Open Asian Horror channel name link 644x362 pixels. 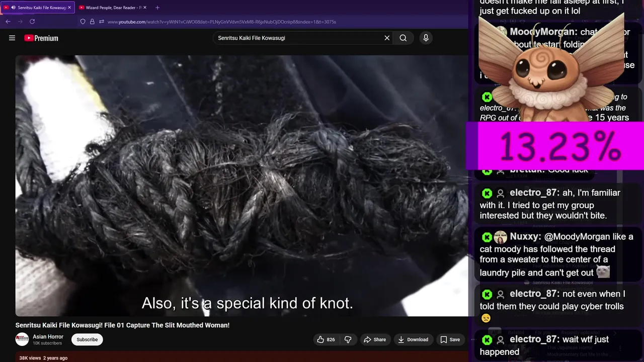coord(48,336)
